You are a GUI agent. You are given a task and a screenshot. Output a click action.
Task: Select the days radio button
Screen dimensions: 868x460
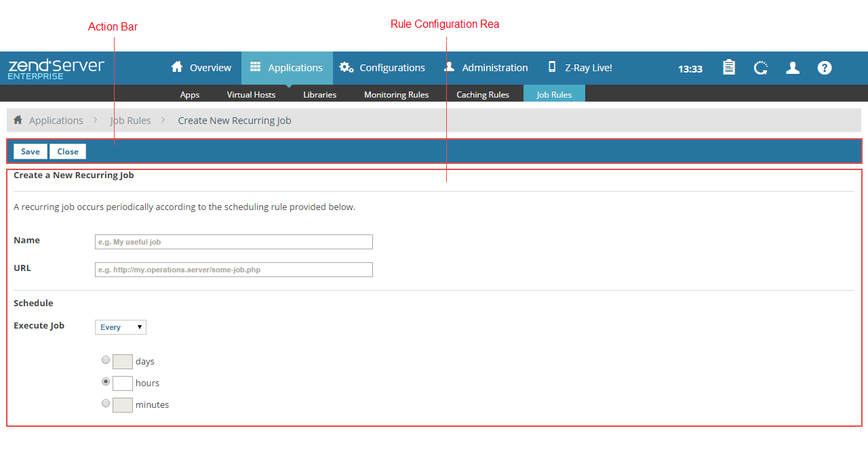pos(105,360)
